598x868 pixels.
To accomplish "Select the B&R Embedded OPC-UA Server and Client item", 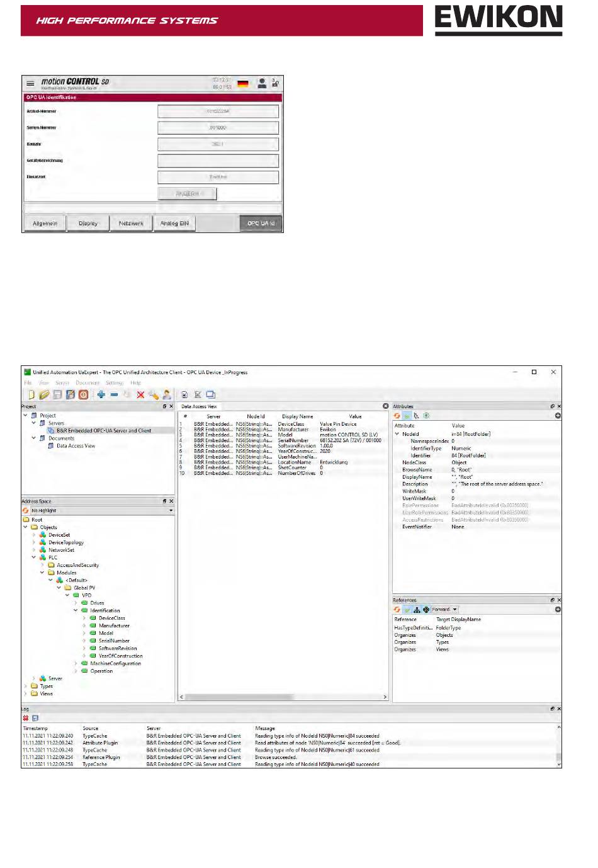I will pos(104,431).
